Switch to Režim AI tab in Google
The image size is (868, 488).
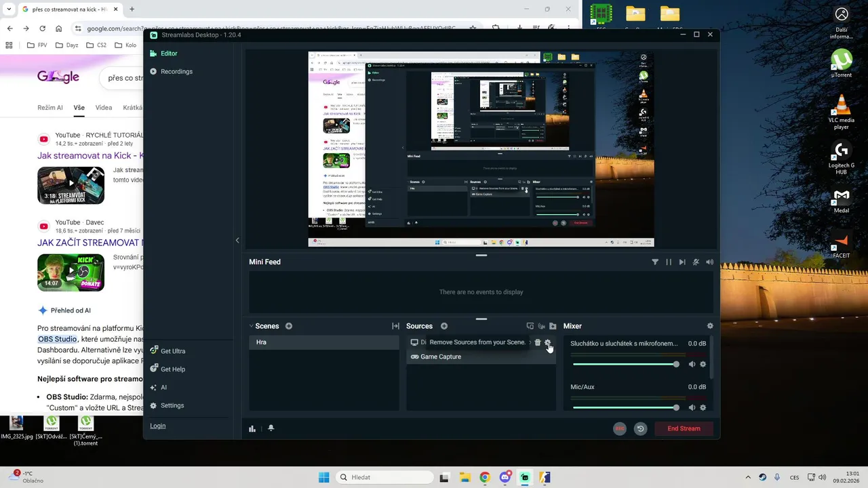(x=50, y=108)
